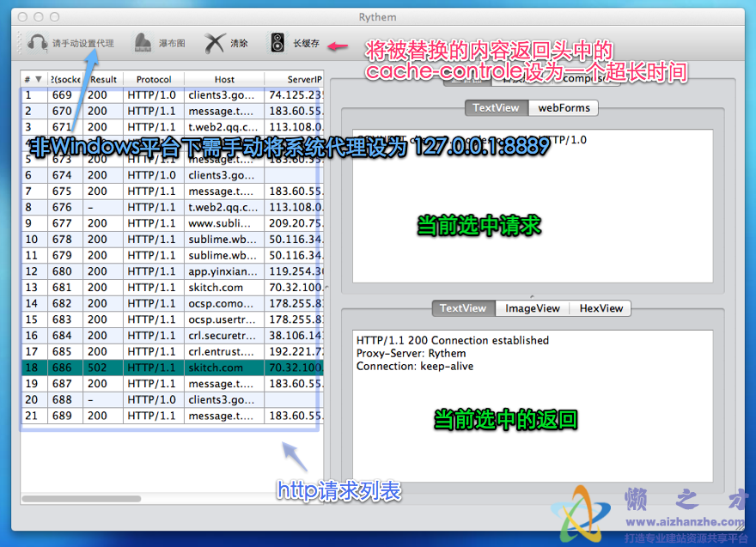
Task: Click server IP 209.20.75 in row 9
Action: [x=296, y=223]
